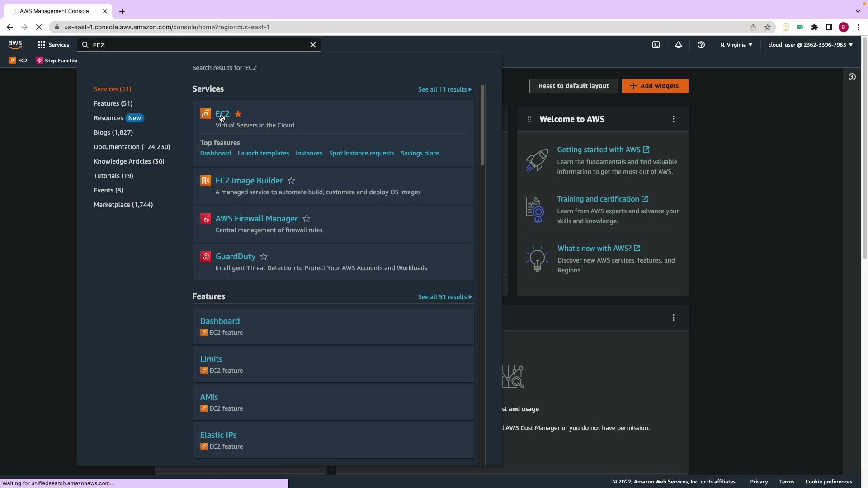868x488 pixels.
Task: Open notifications bell icon
Action: tap(679, 45)
